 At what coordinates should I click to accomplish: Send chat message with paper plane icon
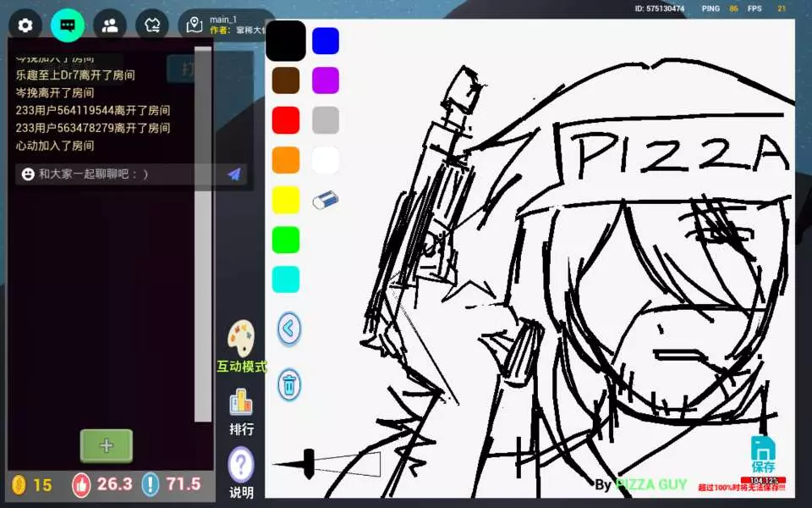pyautogui.click(x=234, y=174)
